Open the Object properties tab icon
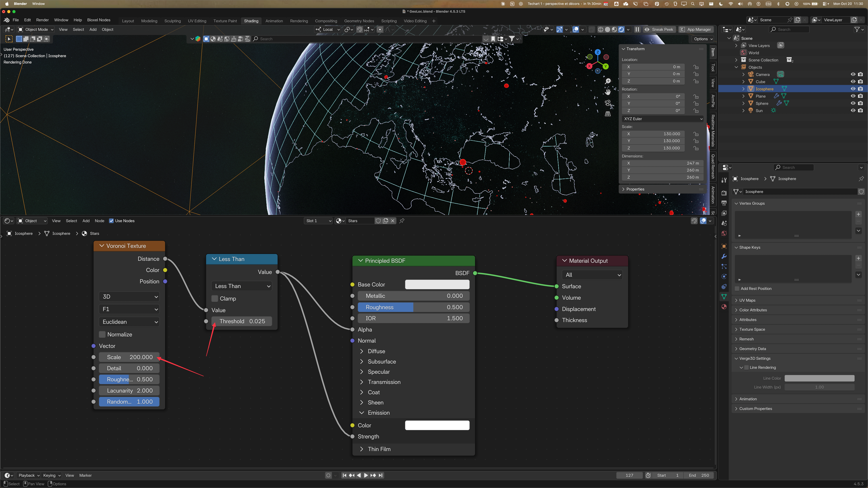 coord(724,246)
